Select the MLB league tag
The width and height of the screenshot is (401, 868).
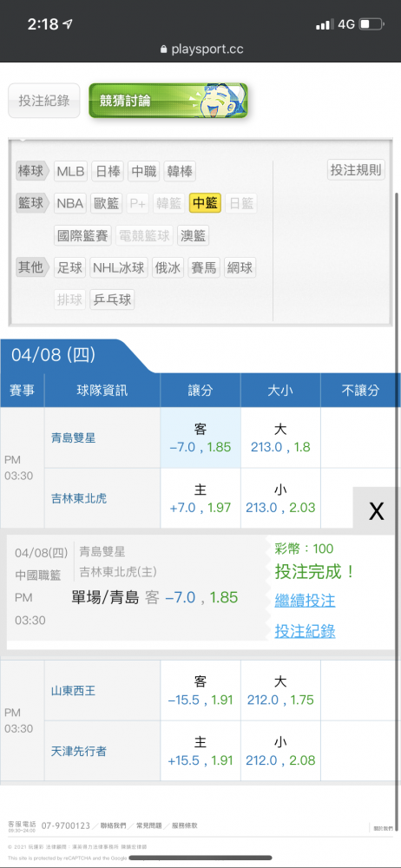pyautogui.click(x=70, y=172)
